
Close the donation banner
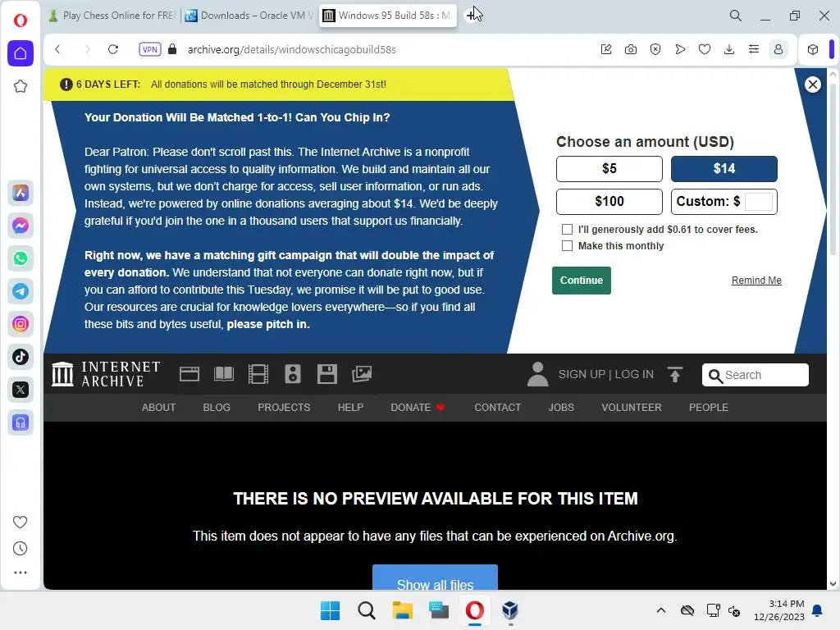813,84
